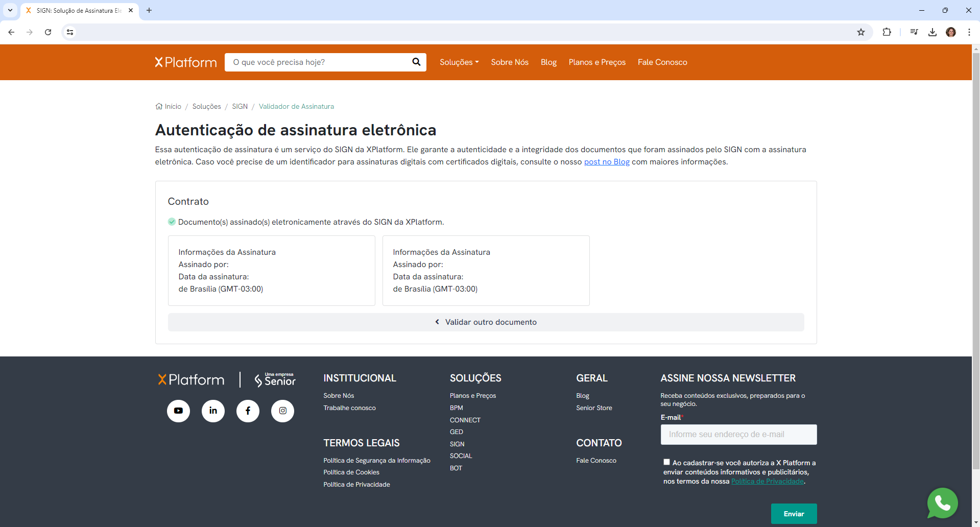Check the newsletter consent checkbox
This screenshot has width=980, height=527.
[666, 462]
